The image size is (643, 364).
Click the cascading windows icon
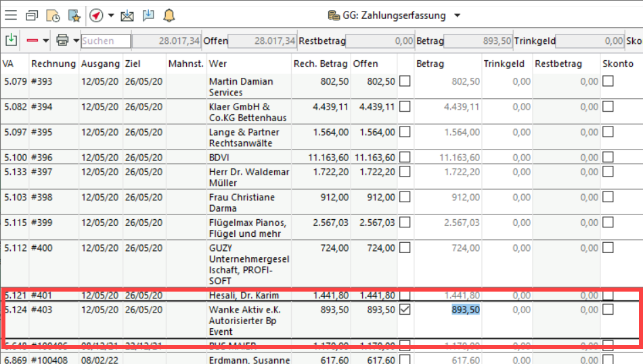[32, 15]
